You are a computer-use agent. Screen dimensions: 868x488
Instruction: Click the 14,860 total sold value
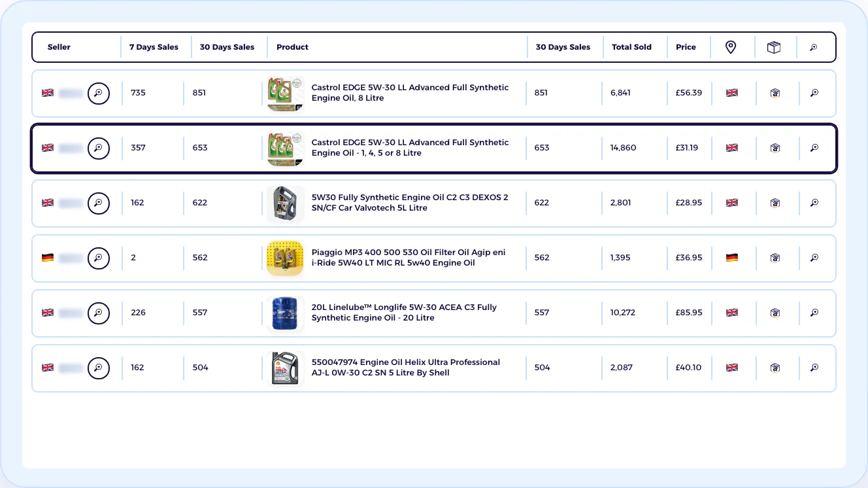(x=623, y=148)
